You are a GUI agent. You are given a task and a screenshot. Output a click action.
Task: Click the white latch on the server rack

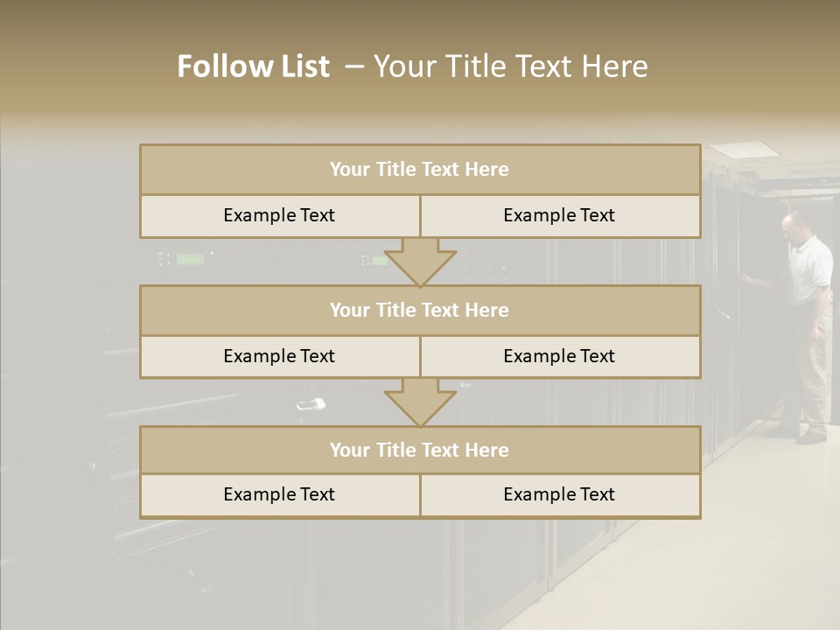coord(311,404)
